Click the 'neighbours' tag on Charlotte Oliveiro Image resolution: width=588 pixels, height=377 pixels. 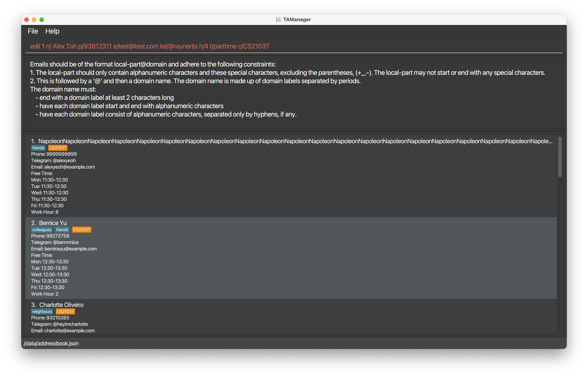[x=41, y=311]
